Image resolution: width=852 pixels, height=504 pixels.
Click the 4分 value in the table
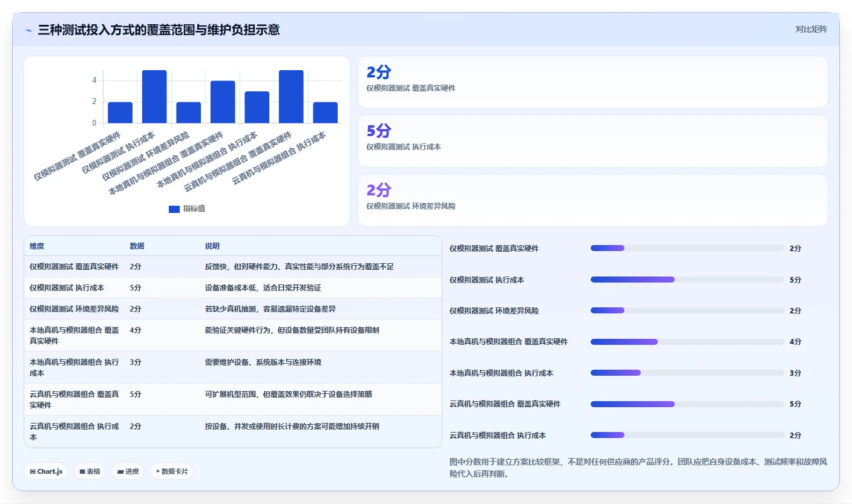coord(136,330)
